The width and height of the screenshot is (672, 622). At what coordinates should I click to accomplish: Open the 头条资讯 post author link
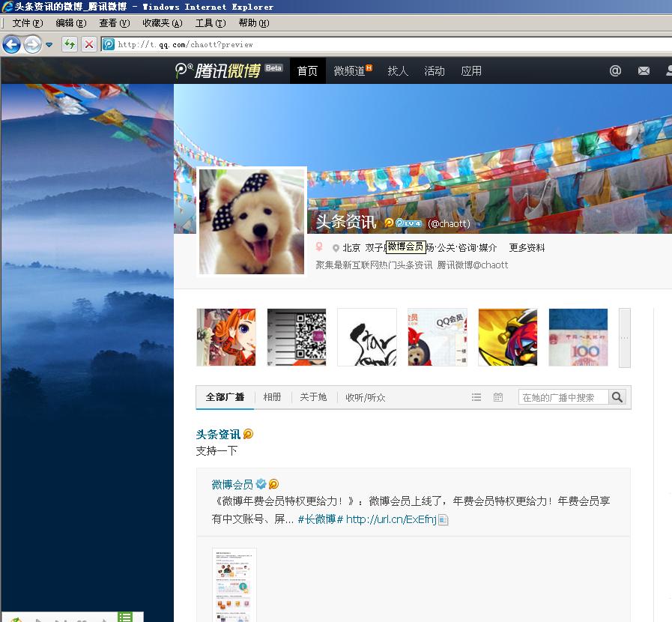[x=218, y=434]
